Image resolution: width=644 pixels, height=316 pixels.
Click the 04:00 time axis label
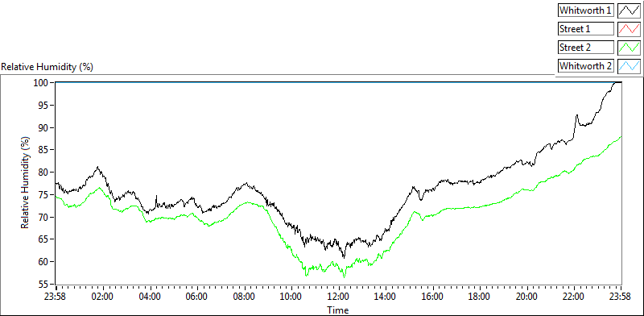click(150, 296)
